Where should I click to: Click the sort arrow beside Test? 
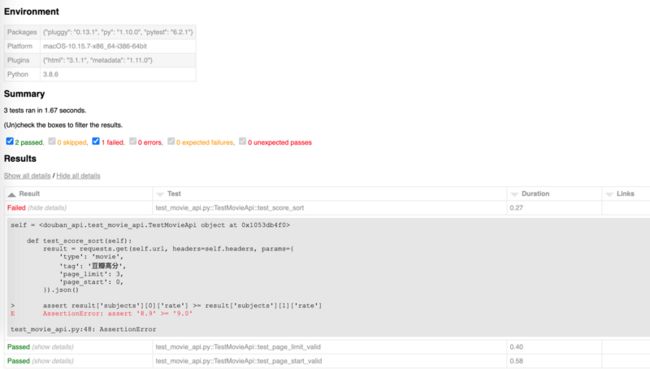[x=160, y=194]
